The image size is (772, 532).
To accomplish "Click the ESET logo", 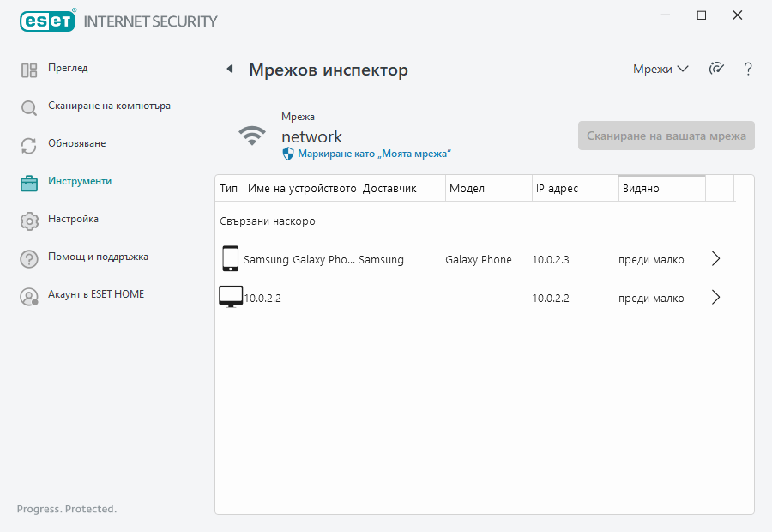I will (48, 21).
